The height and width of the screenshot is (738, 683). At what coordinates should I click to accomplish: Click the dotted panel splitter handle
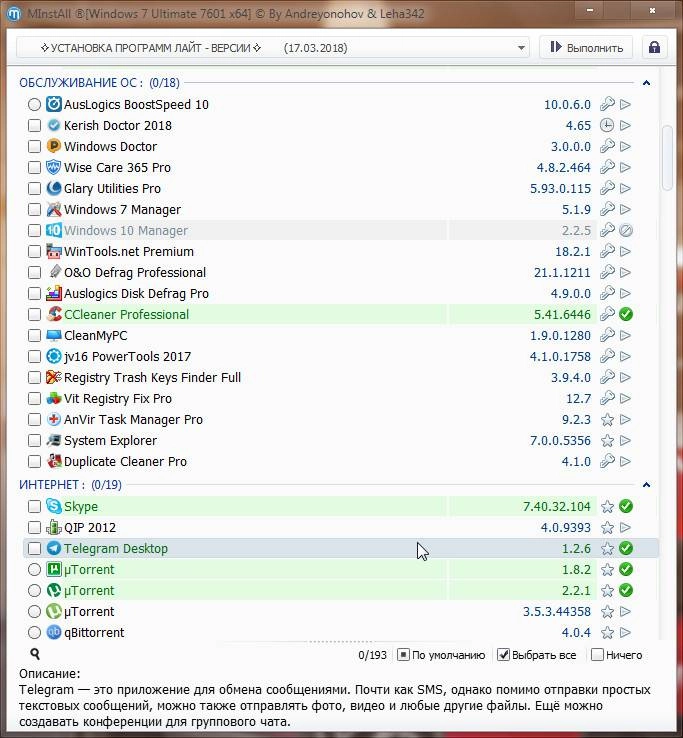click(x=341, y=642)
